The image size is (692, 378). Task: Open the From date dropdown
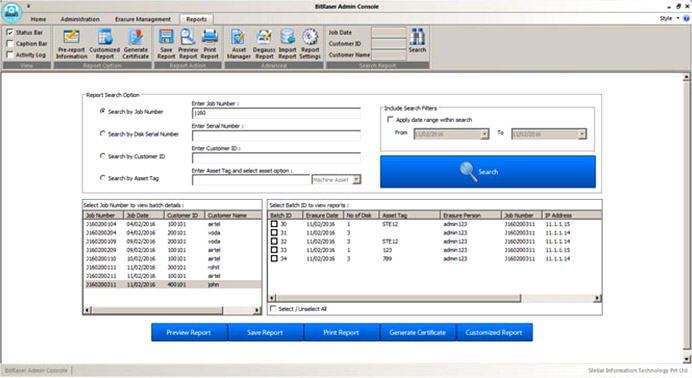point(484,134)
